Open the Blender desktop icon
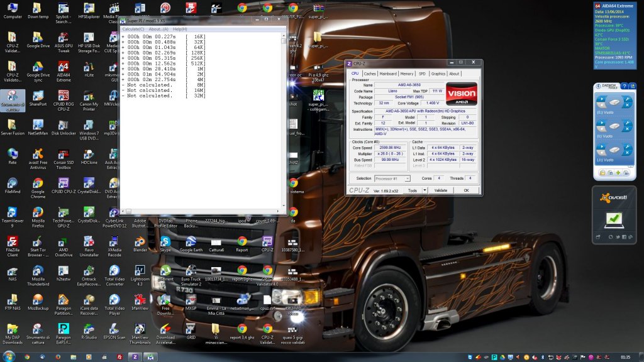This screenshot has height=362, width=644. (140, 244)
